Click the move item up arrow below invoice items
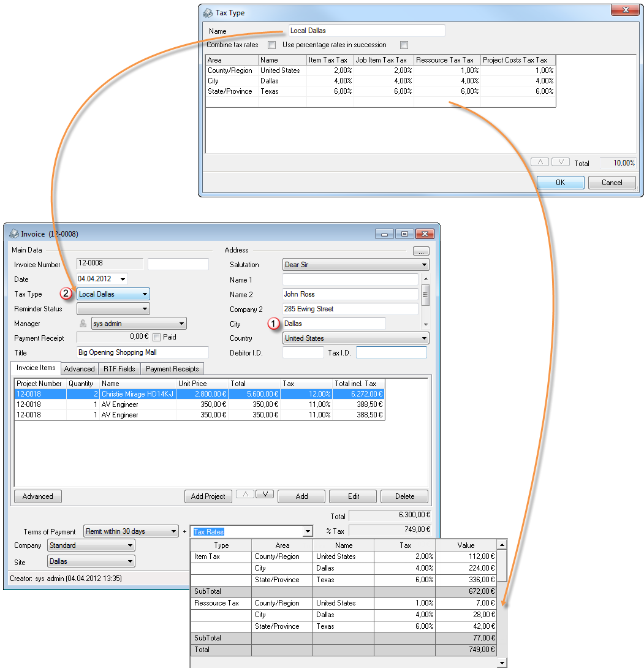Viewport: 644px width, 668px height. coord(244,495)
